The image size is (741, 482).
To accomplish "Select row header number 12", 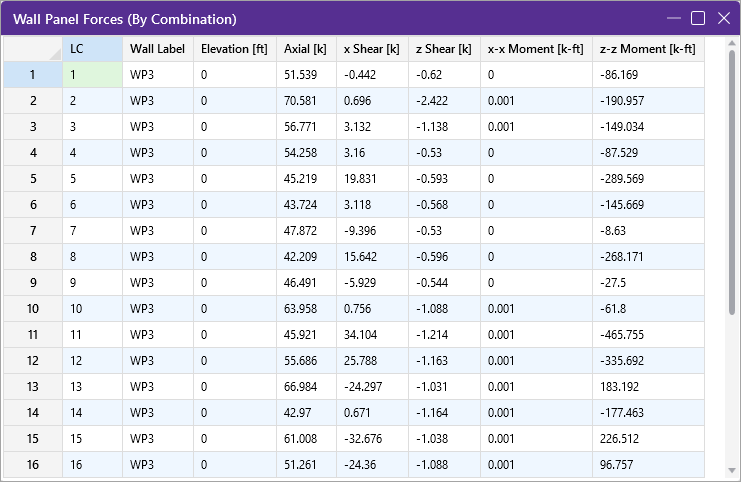I will [x=32, y=361].
